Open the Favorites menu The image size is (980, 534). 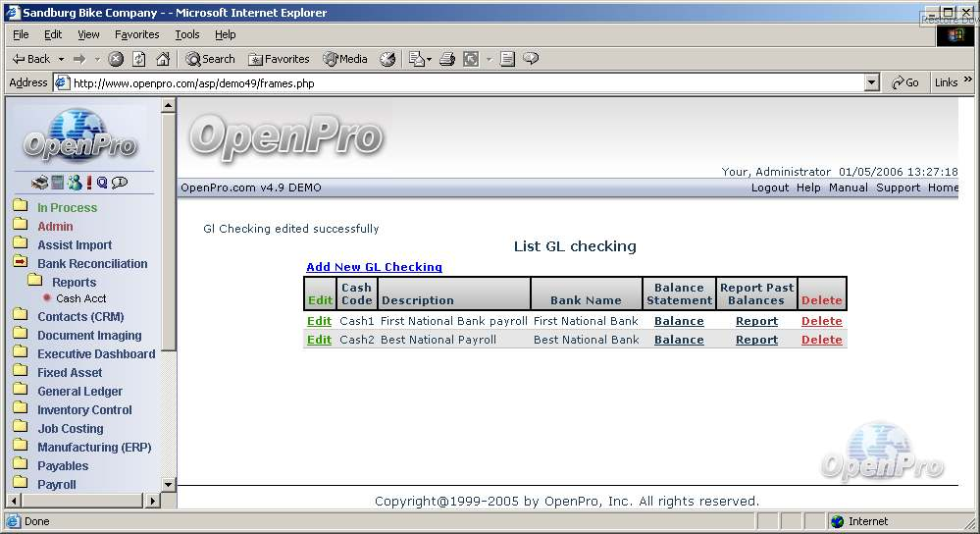[x=136, y=34]
